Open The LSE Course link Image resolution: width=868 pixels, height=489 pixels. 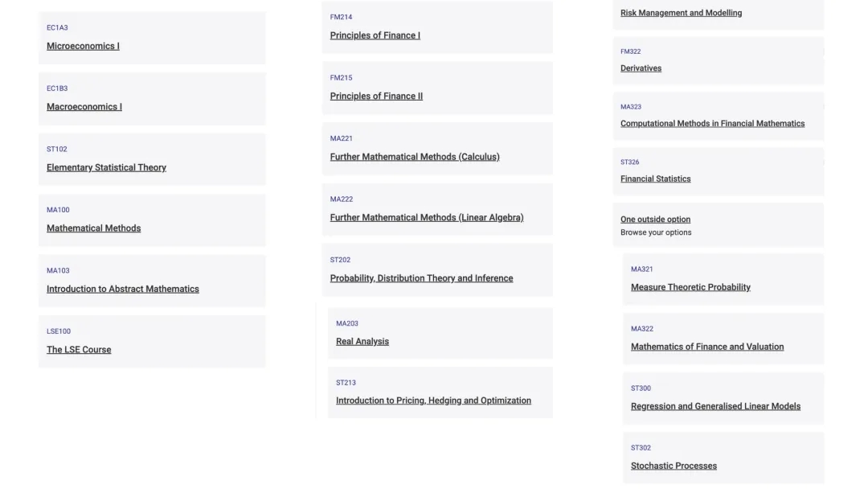[79, 350]
